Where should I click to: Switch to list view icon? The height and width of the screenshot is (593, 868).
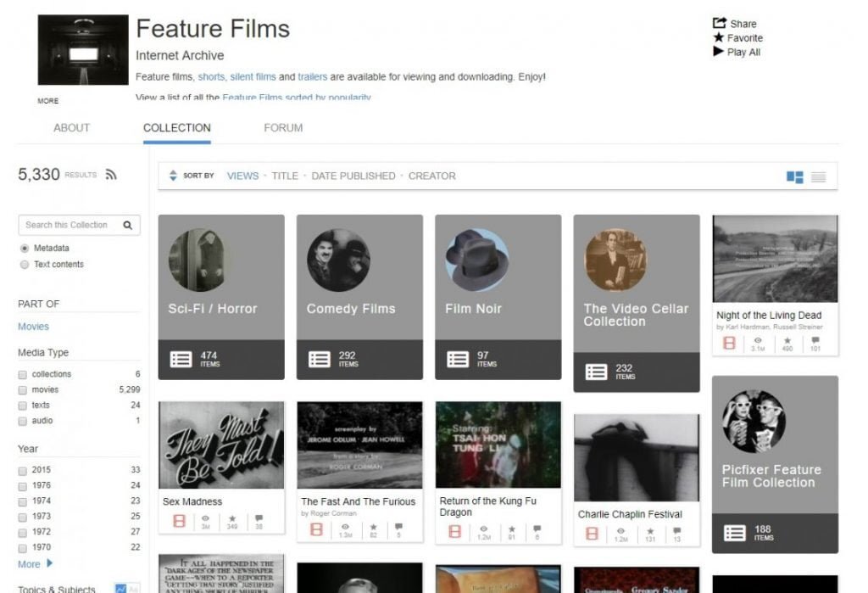point(819,176)
